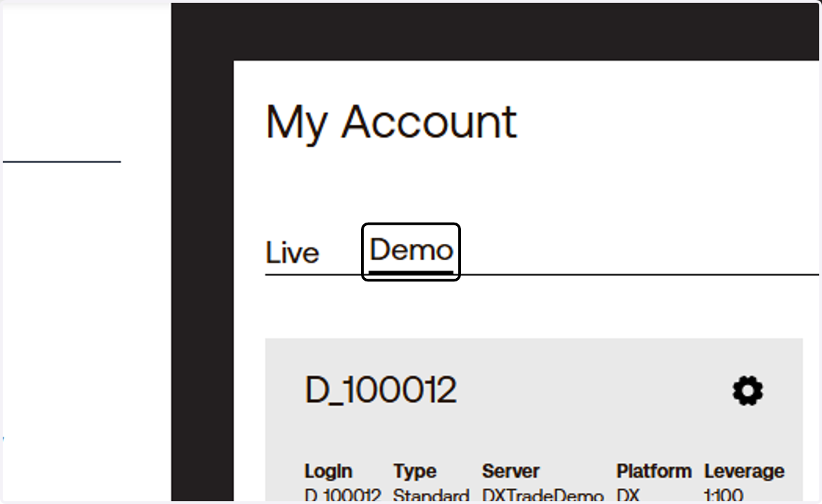Screen dimensions: 822x504
Task: Click the My Account heading
Action: pyautogui.click(x=391, y=123)
